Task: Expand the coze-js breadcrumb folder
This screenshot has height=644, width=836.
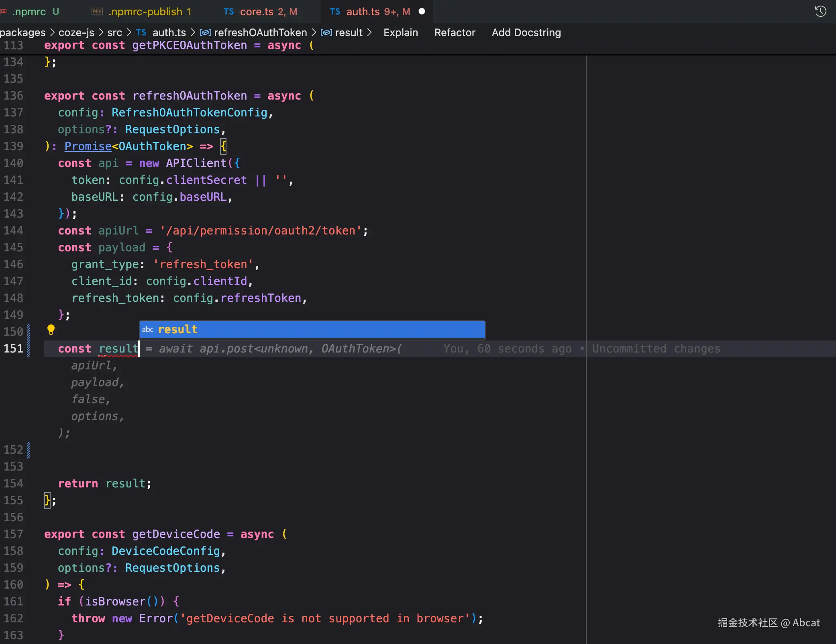Action: [76, 33]
